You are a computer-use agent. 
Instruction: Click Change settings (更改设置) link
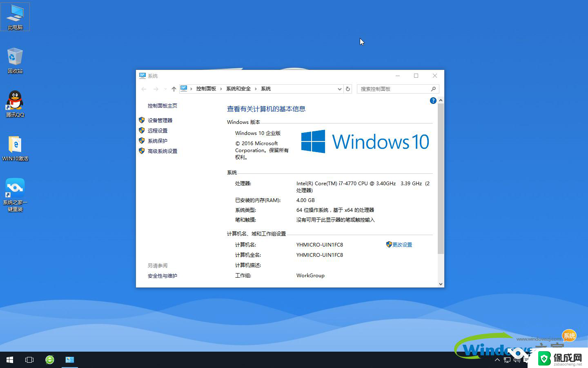point(402,245)
